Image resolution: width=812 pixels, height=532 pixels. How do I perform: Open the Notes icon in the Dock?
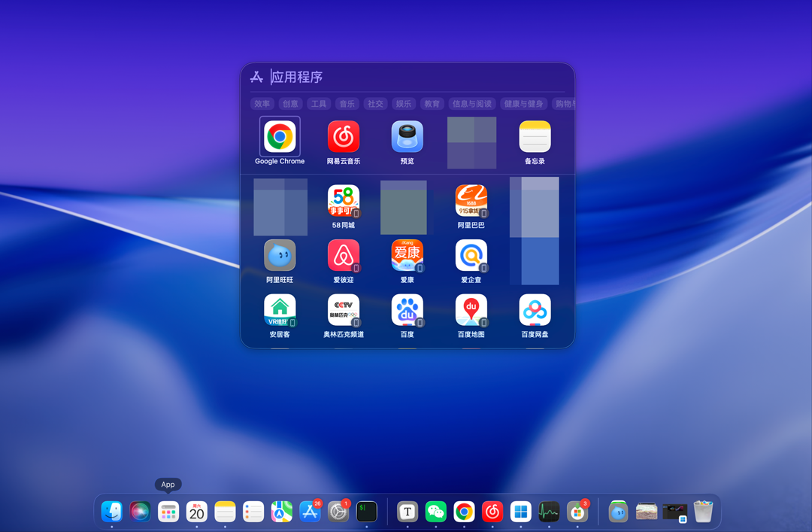click(x=225, y=512)
